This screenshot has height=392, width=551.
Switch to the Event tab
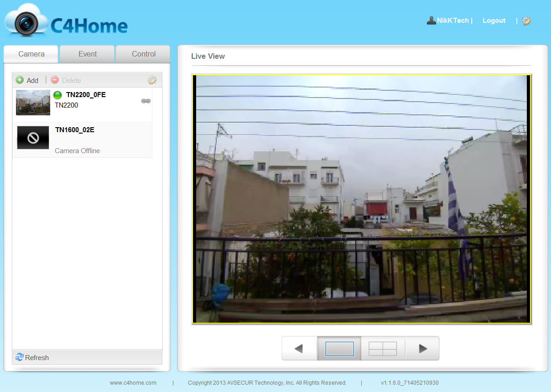88,54
